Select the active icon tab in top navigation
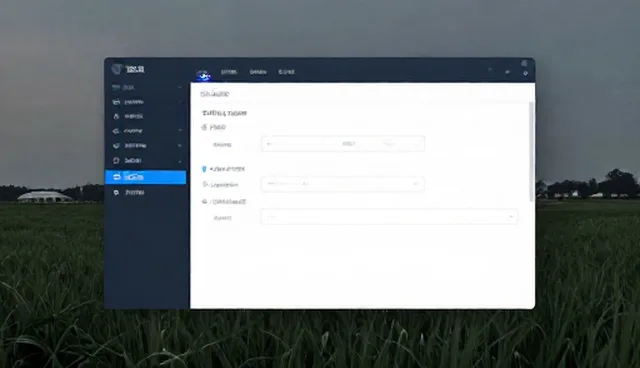The width and height of the screenshot is (640, 368). tap(203, 75)
